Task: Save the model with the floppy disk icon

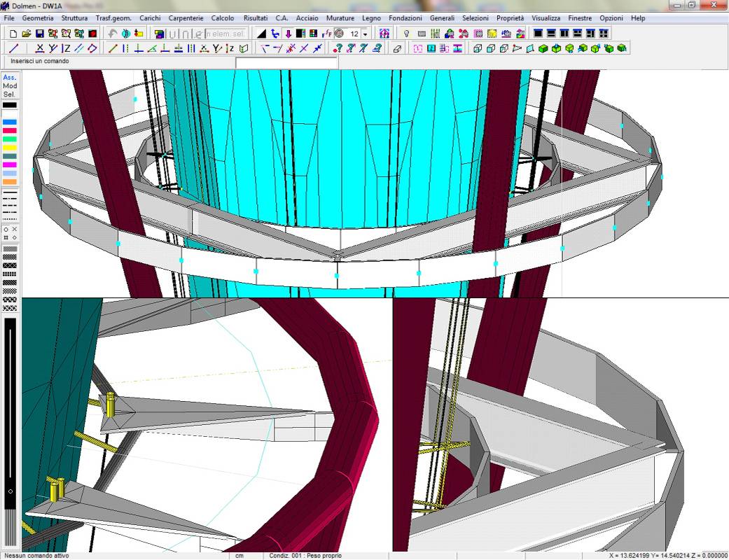Action: point(39,34)
